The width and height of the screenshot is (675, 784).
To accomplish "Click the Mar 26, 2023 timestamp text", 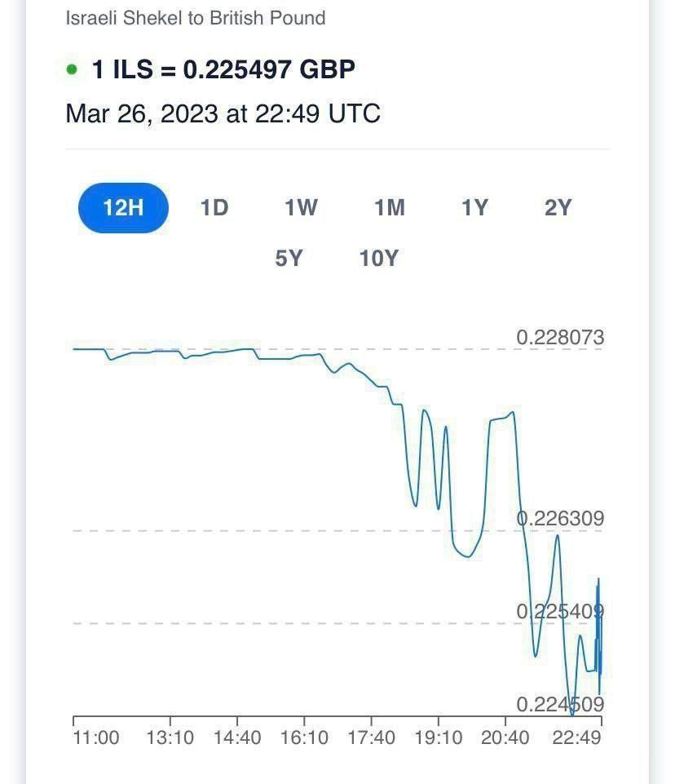I will 223,113.
